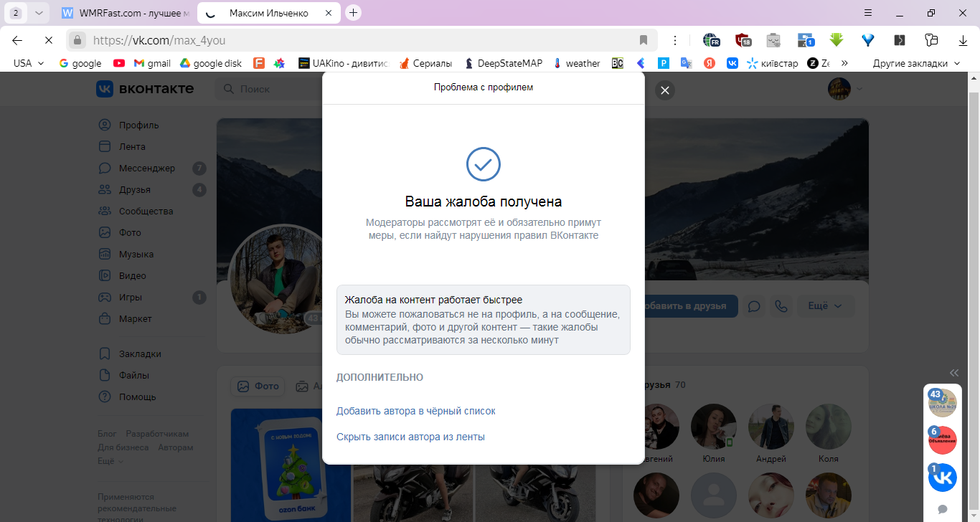Open the київстар bookmark
Viewport: 980px width, 522px height.
click(x=772, y=63)
